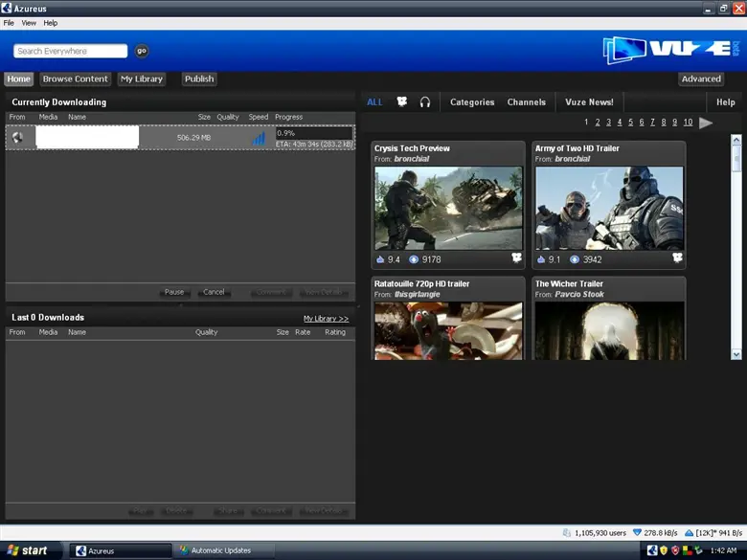747x560 pixels.
Task: Click the video filter camera icon
Action: (x=402, y=102)
